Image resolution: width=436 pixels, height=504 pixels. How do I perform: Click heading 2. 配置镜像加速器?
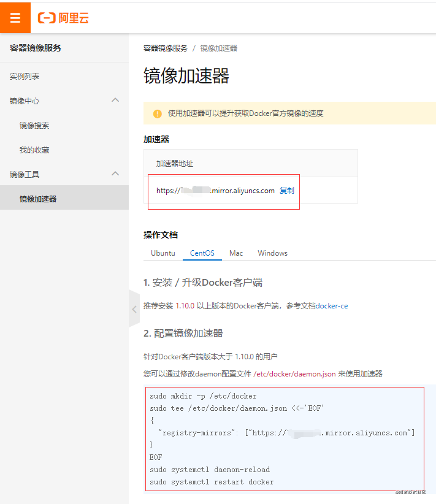[x=183, y=334]
